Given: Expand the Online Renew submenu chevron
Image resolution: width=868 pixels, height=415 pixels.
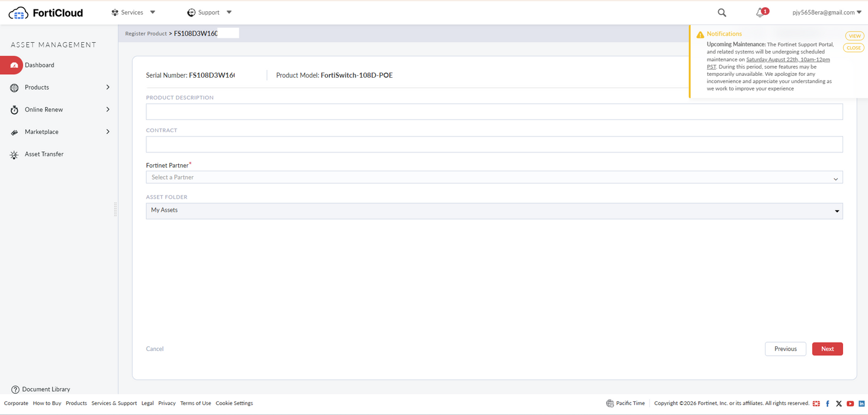Looking at the screenshot, I should point(108,110).
